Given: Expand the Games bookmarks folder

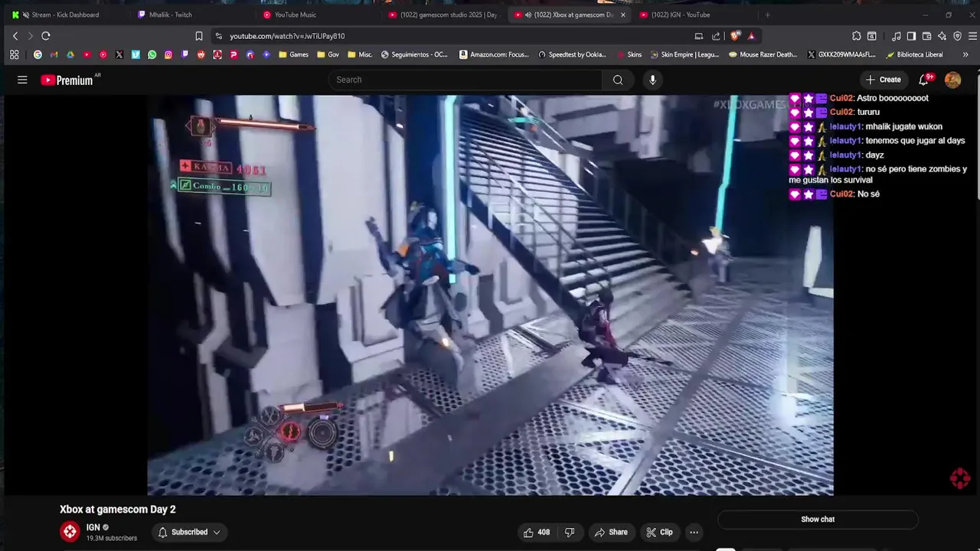Looking at the screenshot, I should click(x=294, y=54).
